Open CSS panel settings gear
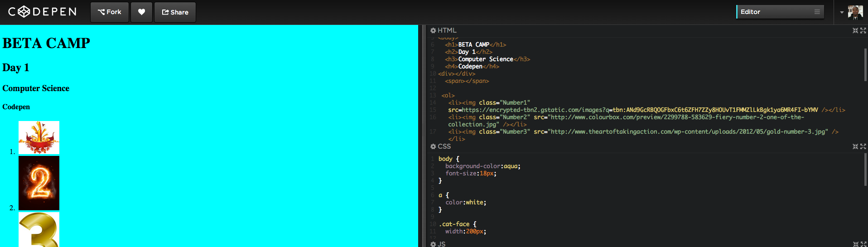The width and height of the screenshot is (868, 247). coord(433,146)
